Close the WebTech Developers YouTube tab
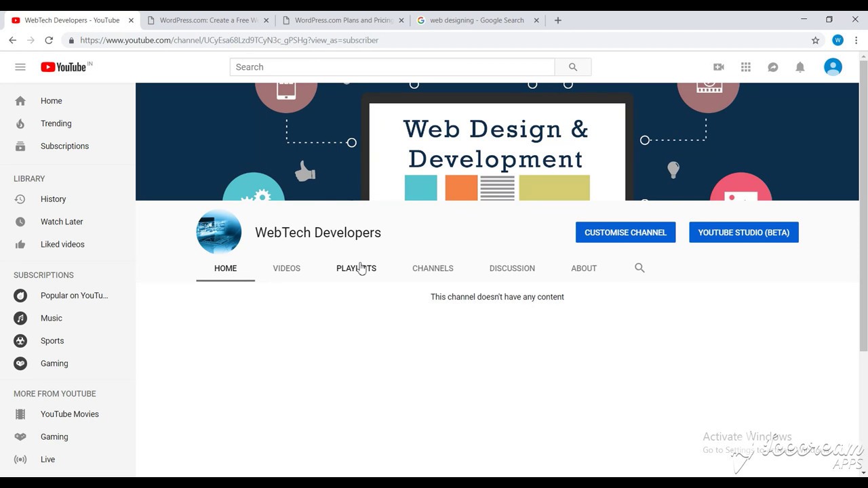Image resolution: width=868 pixels, height=488 pixels. pyautogui.click(x=131, y=20)
